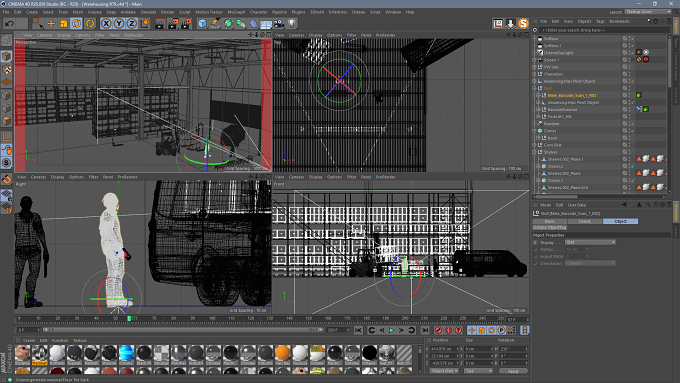Screen dimensions: 680x383
Task: Toggle the OctaneDayLight enable checkmark
Action: tap(633, 53)
